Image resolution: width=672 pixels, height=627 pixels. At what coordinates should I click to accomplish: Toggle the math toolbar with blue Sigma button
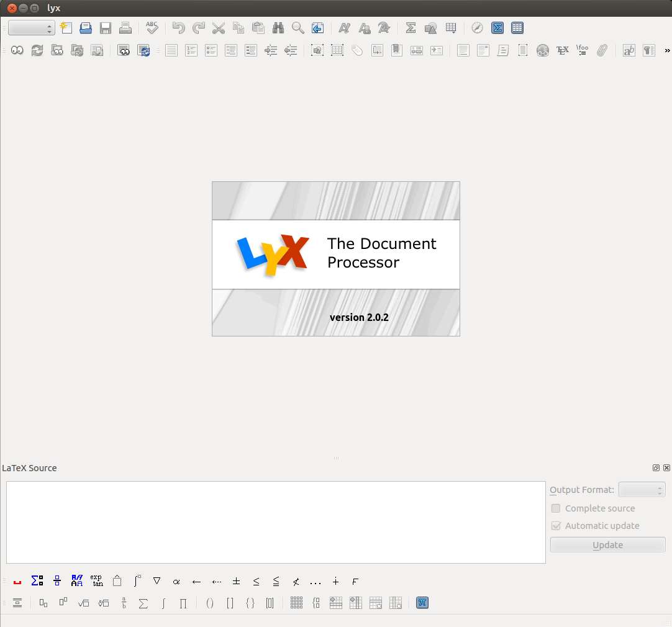click(x=497, y=28)
